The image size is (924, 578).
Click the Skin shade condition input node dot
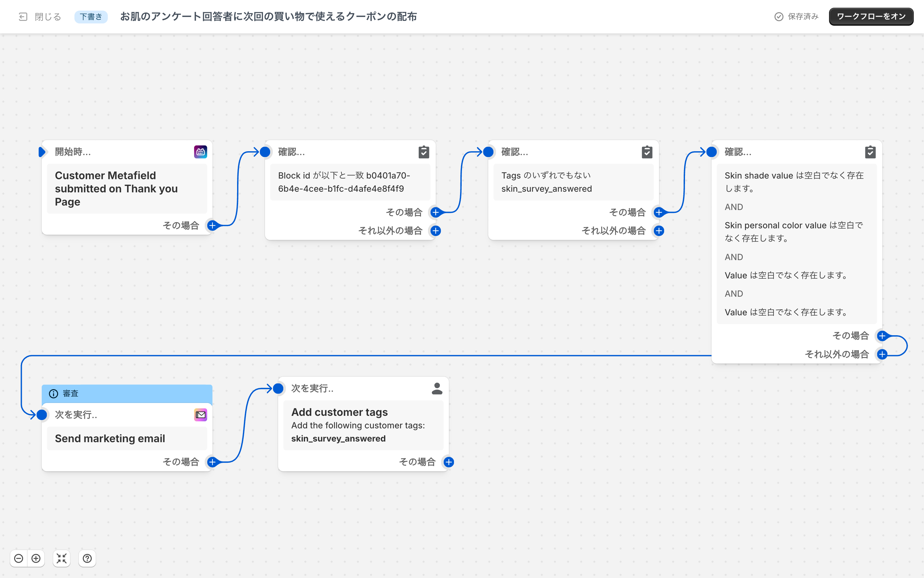pos(712,152)
